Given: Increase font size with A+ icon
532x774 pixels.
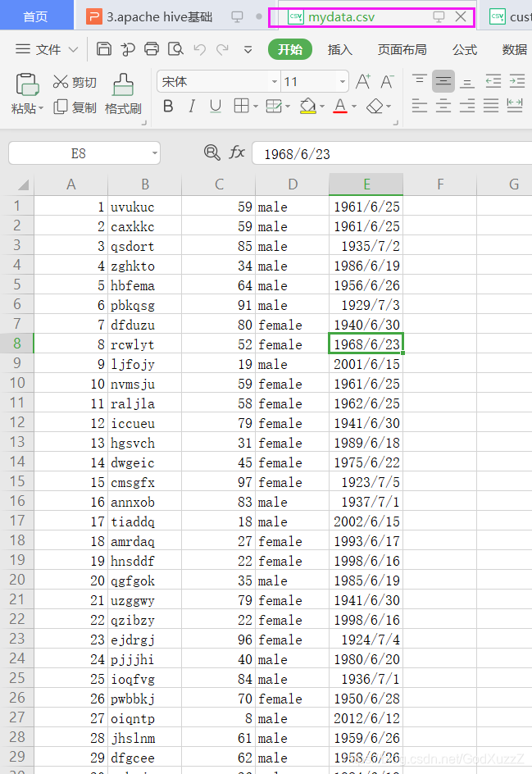Looking at the screenshot, I should (x=363, y=81).
